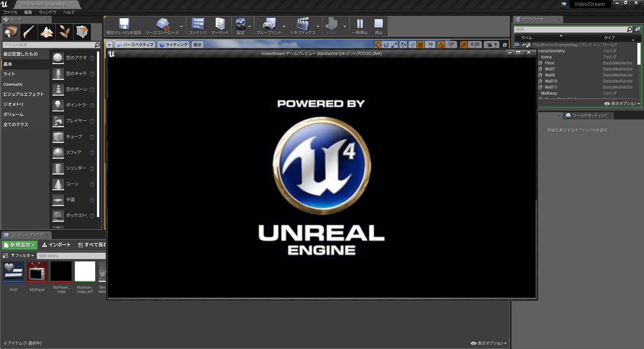Viewport: 644px width, 349px height.
Task: Open ソースコントロール toolbar button
Action: click(x=162, y=26)
